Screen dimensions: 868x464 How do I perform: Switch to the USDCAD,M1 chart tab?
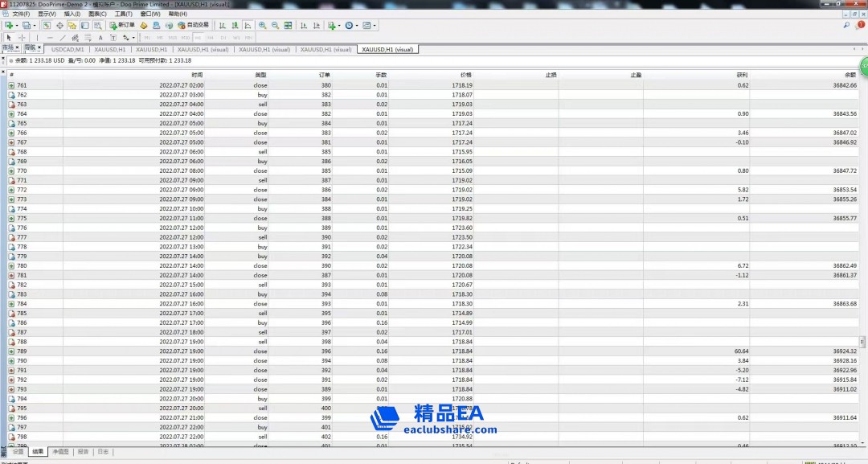pyautogui.click(x=68, y=49)
